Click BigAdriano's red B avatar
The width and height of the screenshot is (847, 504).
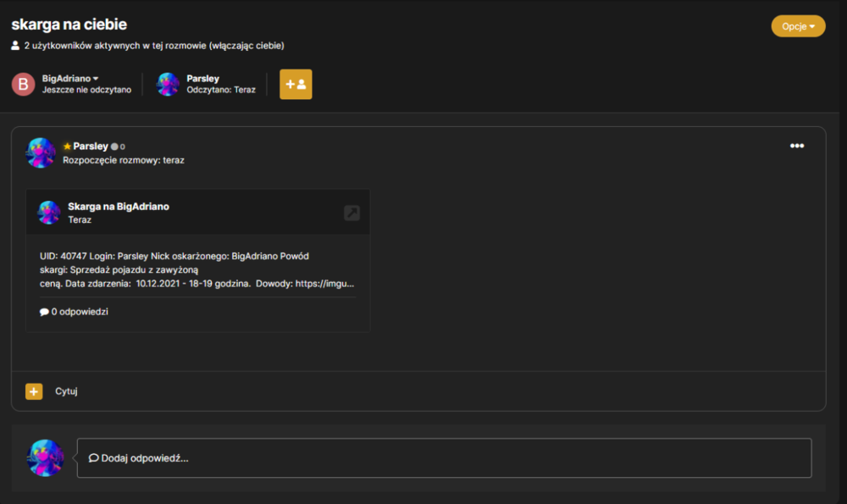pyautogui.click(x=23, y=84)
